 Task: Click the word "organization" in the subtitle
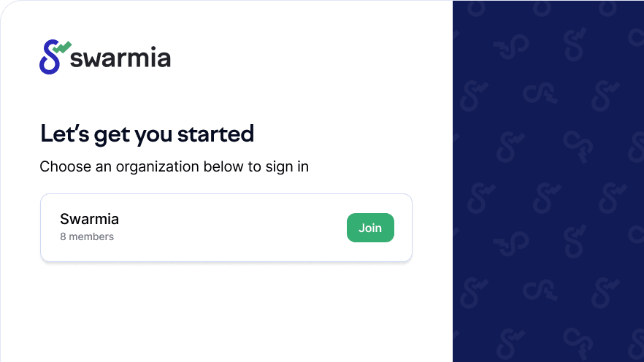[x=158, y=166]
